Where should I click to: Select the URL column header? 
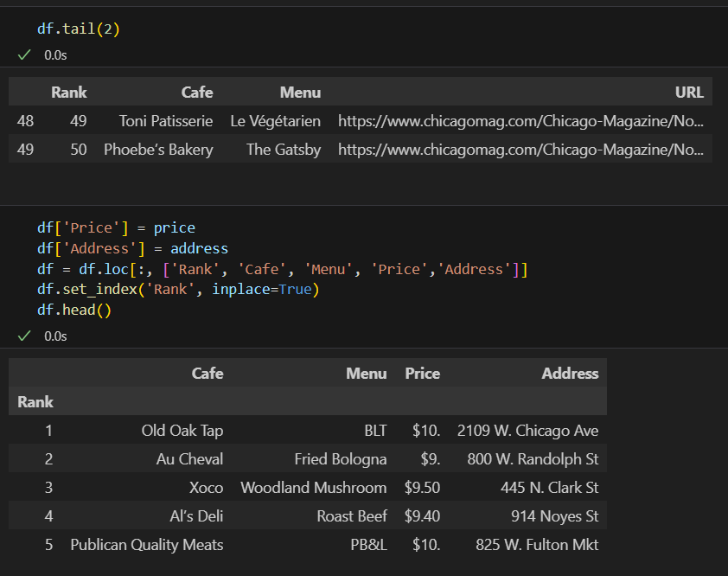pos(689,92)
